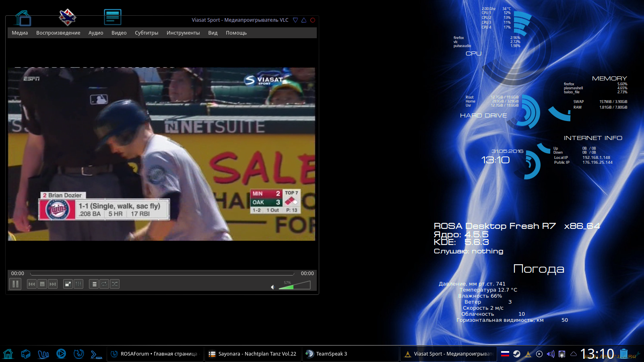Show the VLC playlist
The height and width of the screenshot is (362, 644).
click(94, 284)
